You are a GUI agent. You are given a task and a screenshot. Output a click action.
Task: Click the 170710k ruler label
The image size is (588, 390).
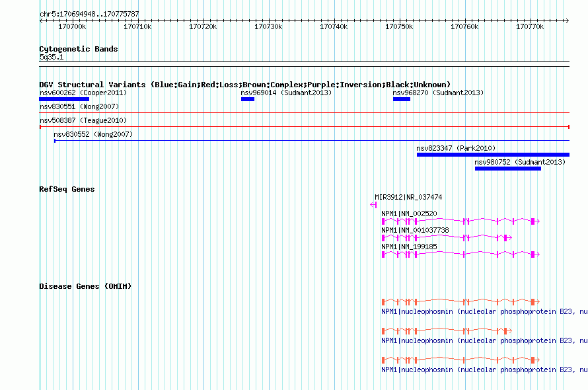tap(137, 26)
